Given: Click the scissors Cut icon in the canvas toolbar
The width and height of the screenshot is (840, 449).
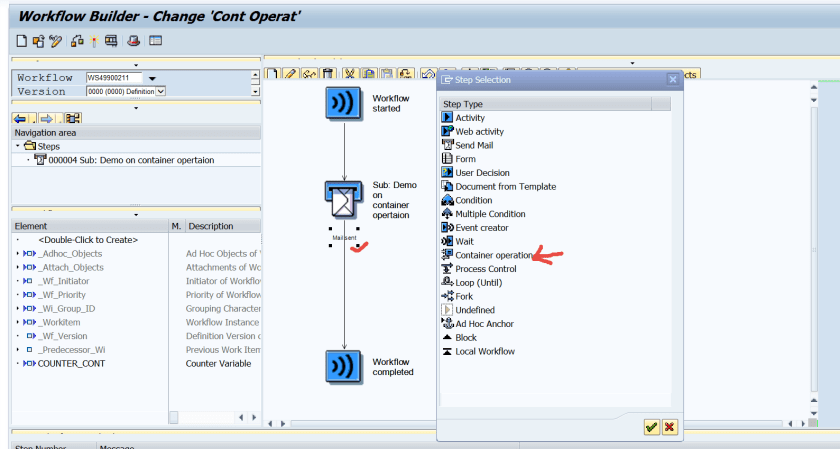Looking at the screenshot, I should pyautogui.click(x=350, y=74).
